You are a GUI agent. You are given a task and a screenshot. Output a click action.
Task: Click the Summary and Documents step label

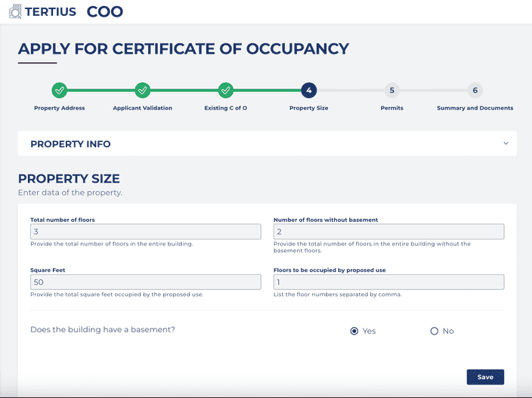tap(475, 108)
